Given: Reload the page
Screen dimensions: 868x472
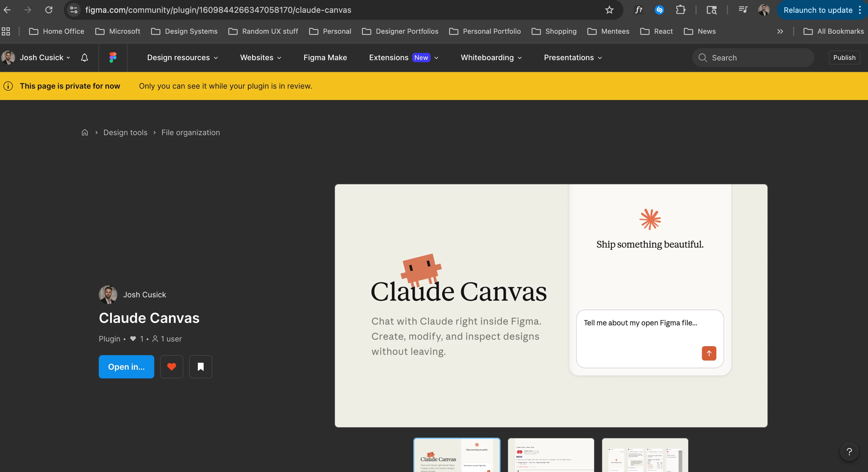Looking at the screenshot, I should pos(49,10).
